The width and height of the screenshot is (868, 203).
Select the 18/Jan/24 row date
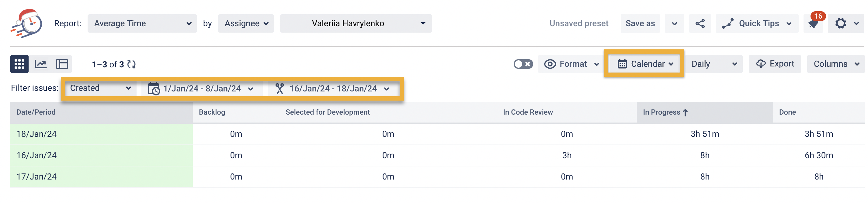[x=36, y=134]
